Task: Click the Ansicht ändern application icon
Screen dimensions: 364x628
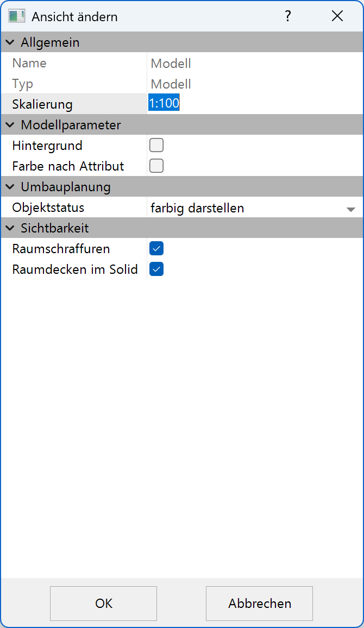Action: coord(16,16)
